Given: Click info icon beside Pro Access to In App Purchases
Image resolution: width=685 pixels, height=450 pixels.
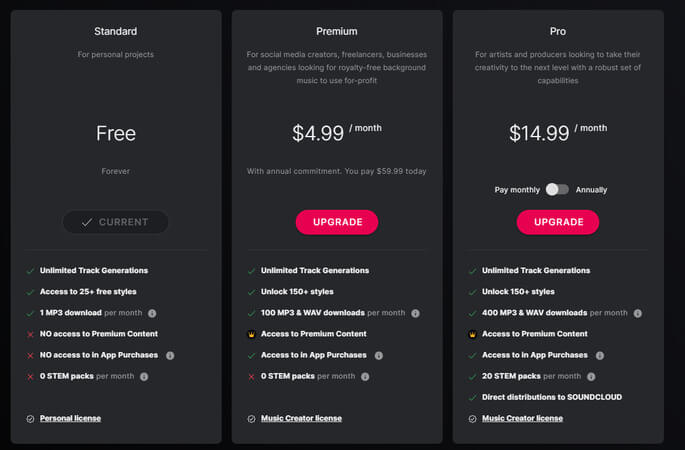Looking at the screenshot, I should tap(600, 356).
